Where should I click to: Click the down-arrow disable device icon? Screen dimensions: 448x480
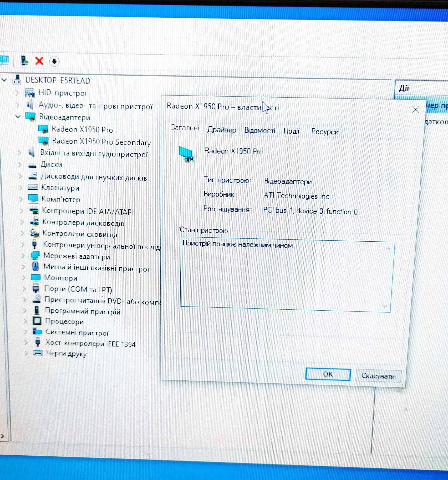point(54,61)
